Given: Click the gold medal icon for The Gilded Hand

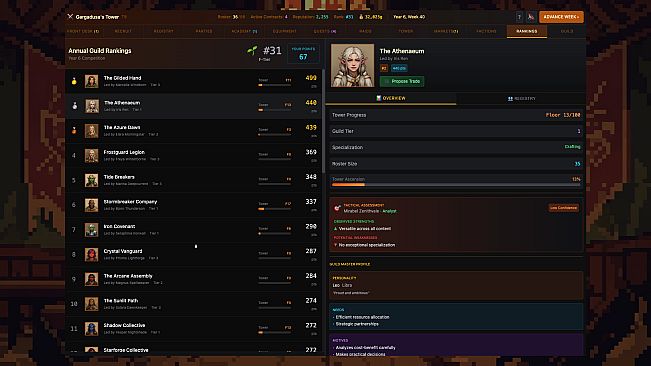Looking at the screenshot, I should coord(74,81).
